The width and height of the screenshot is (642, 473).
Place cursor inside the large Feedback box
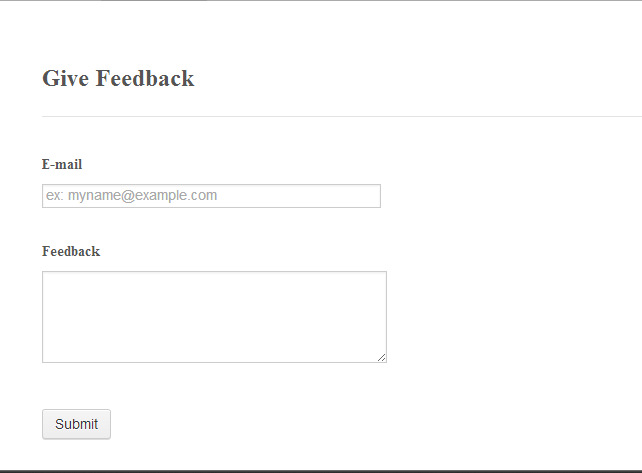point(214,316)
